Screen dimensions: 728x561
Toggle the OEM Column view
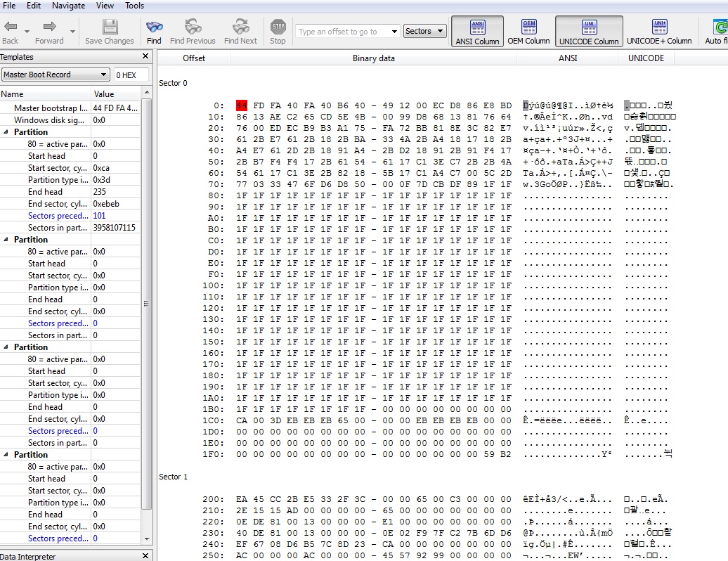528,31
